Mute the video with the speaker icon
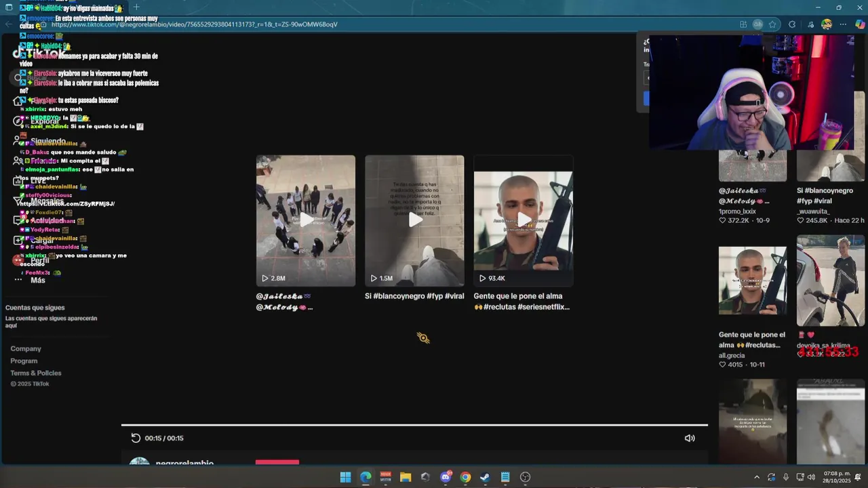 pyautogui.click(x=690, y=438)
